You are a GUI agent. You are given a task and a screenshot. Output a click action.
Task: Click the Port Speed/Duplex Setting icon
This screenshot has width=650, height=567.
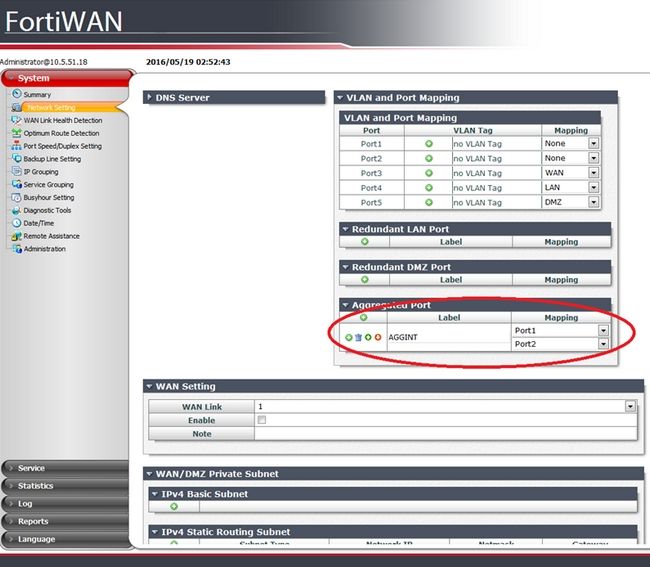click(x=16, y=146)
